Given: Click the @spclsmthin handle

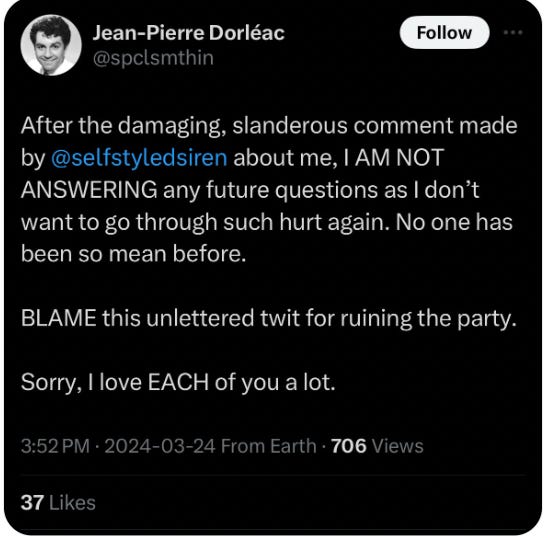Looking at the screenshot, I should [153, 58].
